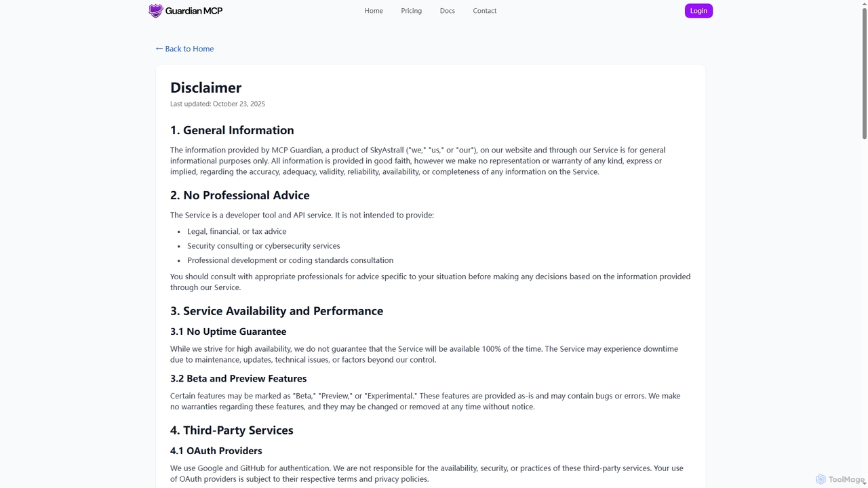Screen dimensions: 868x488
Task: Click the '4.1 OAuth Providers' subheading
Action: (x=216, y=451)
